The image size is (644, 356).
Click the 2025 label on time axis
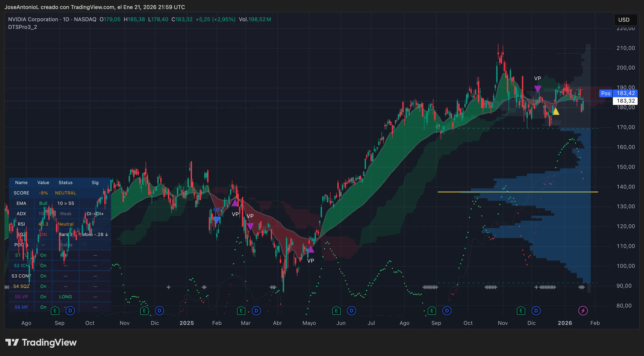click(187, 323)
